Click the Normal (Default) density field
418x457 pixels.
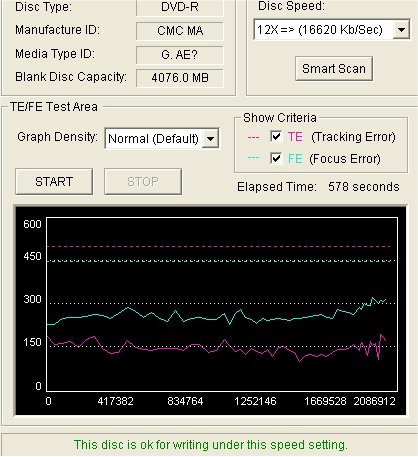pos(162,138)
